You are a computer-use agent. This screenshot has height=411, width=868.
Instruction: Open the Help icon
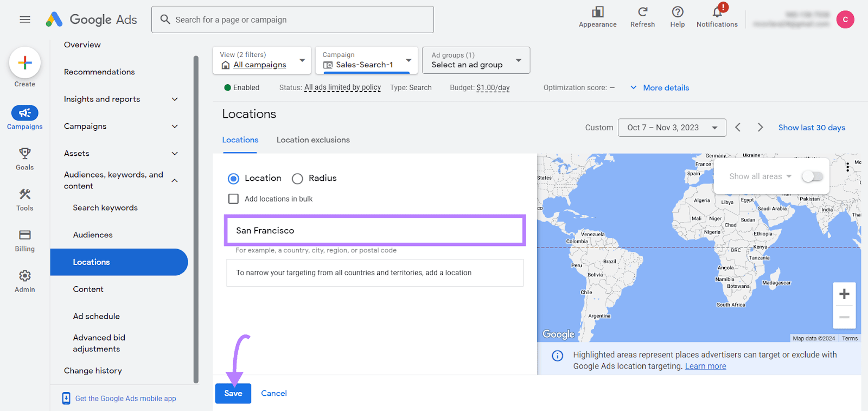click(677, 12)
